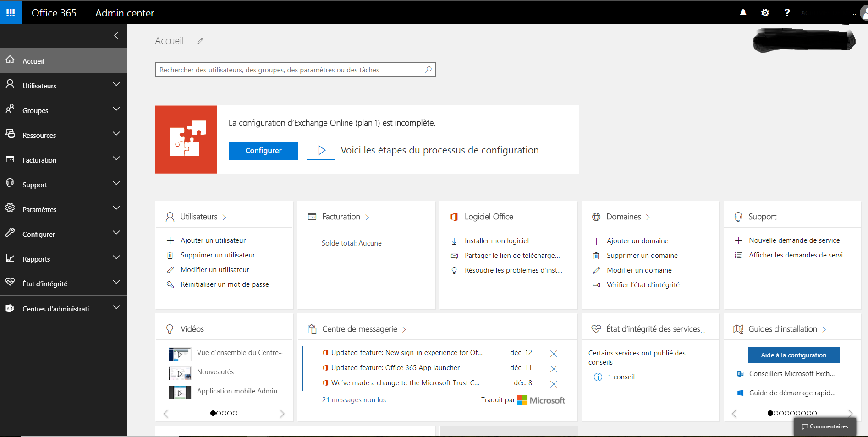This screenshot has height=437, width=868.
Task: Open the help question mark
Action: point(787,13)
